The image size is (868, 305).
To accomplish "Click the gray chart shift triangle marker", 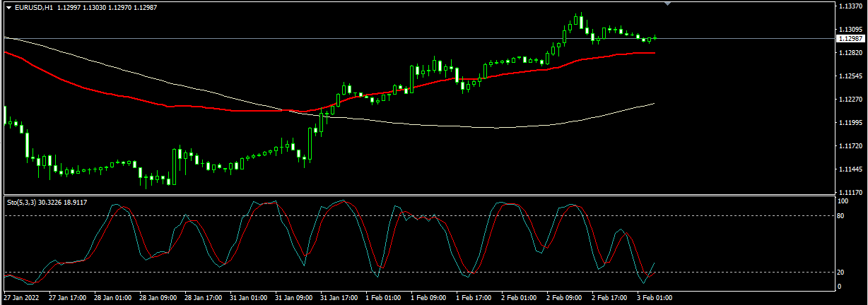I will (x=668, y=4).
